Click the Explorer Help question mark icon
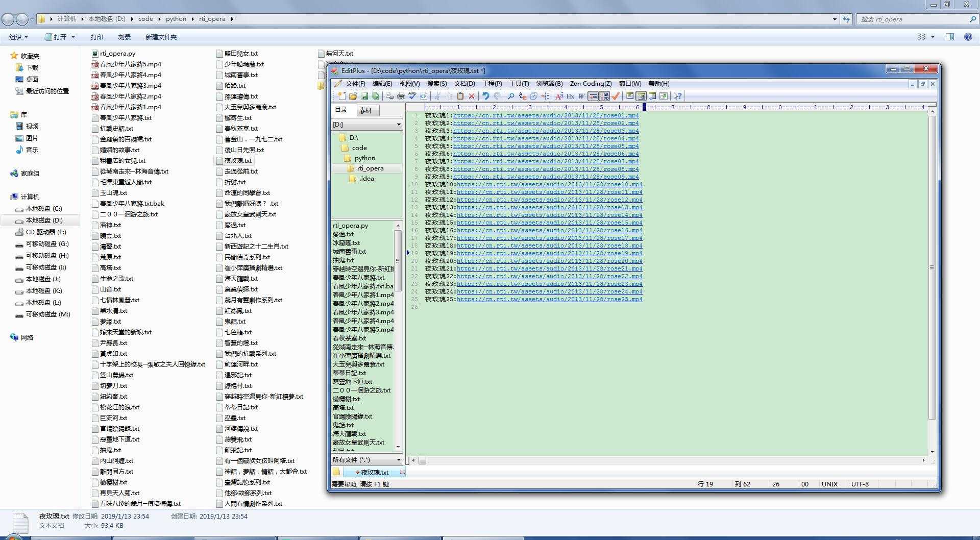 point(968,37)
